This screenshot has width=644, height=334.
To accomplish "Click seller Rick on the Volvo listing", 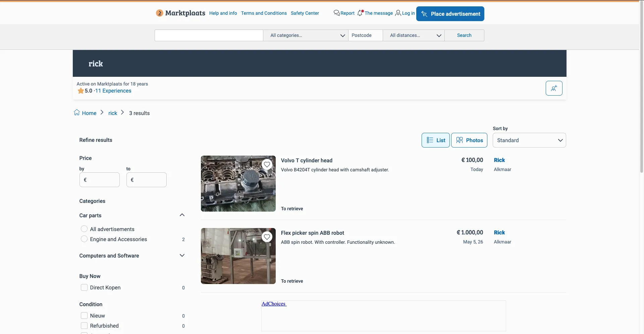I will (x=499, y=160).
